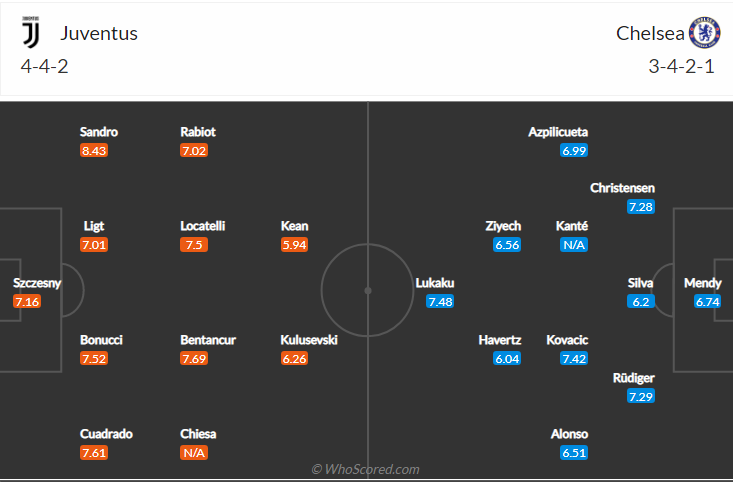Image resolution: width=733 pixels, height=482 pixels.
Task: Select Sandro's 8.43 rating badge
Action: 94,151
